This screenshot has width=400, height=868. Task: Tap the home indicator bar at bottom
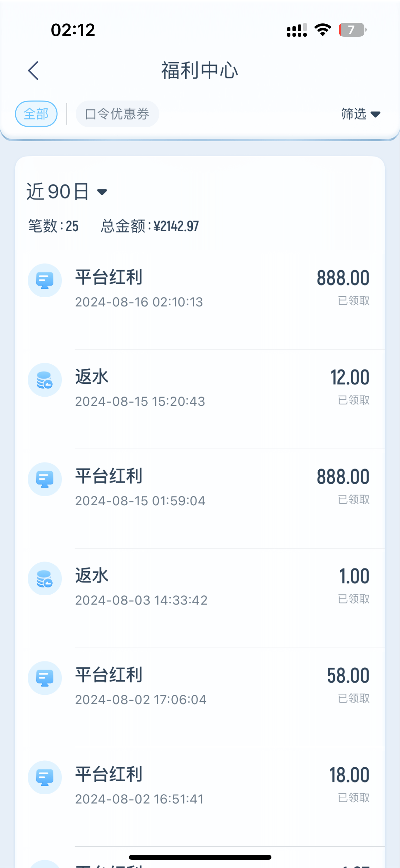(x=200, y=857)
